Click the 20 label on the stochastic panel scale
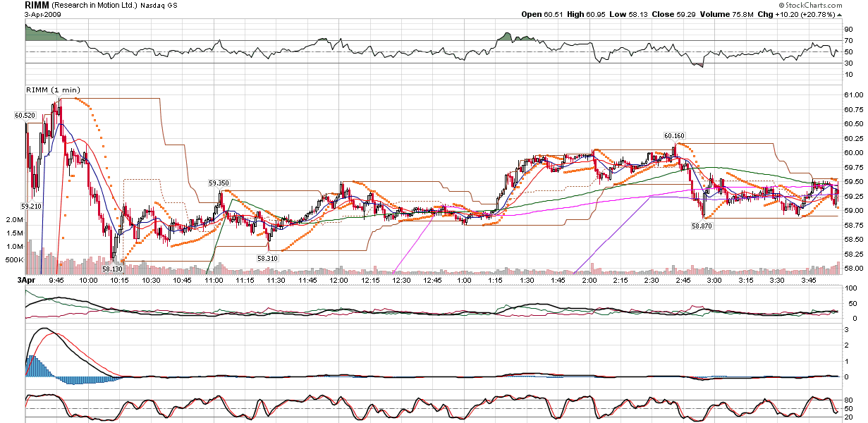The image size is (868, 423). [848, 417]
